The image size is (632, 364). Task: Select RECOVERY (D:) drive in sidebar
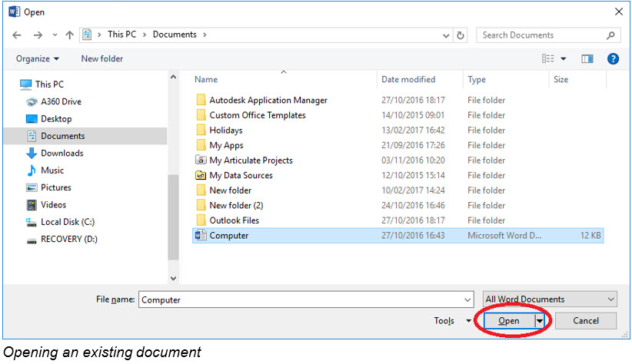(62, 239)
